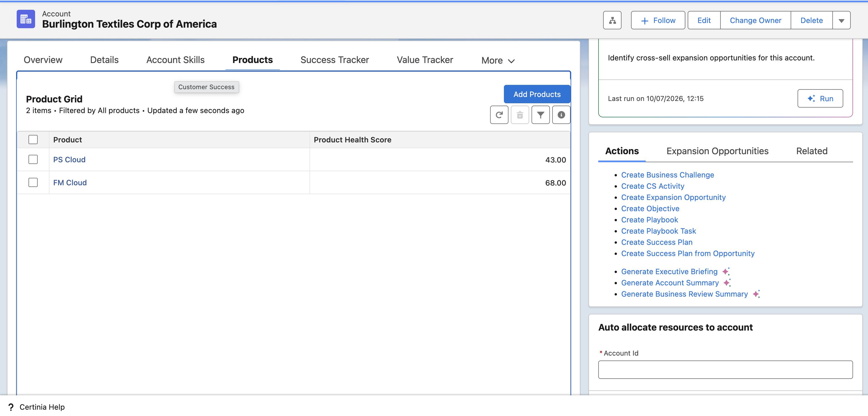Check the PS Cloud row checkbox
The height and width of the screenshot is (416, 868).
click(x=33, y=159)
